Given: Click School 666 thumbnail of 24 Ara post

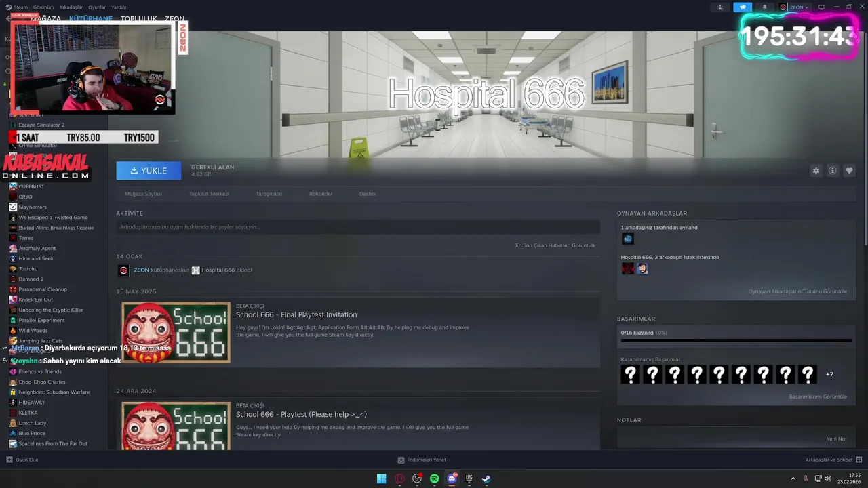Looking at the screenshot, I should tap(176, 426).
